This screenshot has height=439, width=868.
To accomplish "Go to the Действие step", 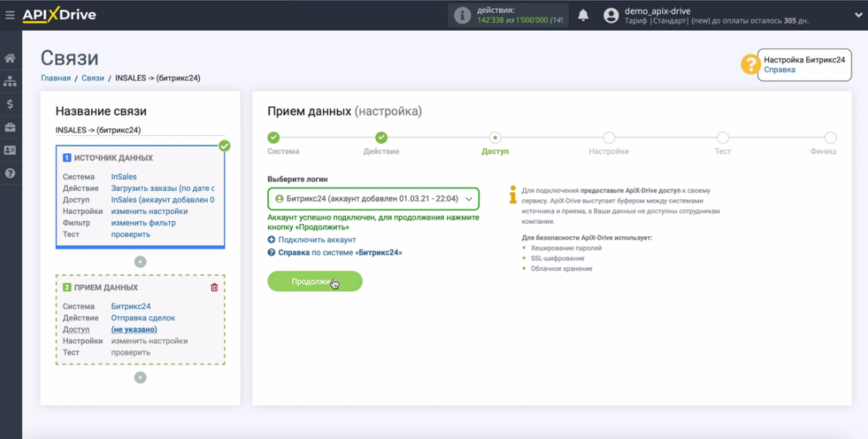I will 381,138.
